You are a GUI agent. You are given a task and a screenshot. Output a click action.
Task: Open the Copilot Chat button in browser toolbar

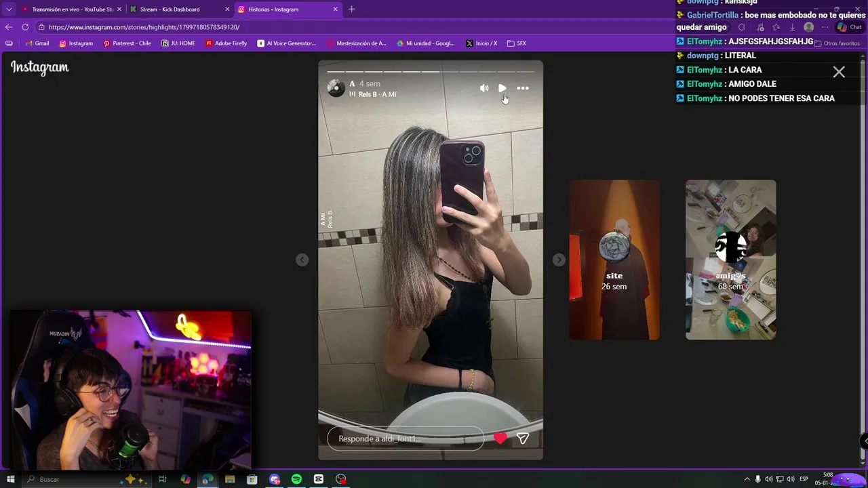tap(849, 27)
